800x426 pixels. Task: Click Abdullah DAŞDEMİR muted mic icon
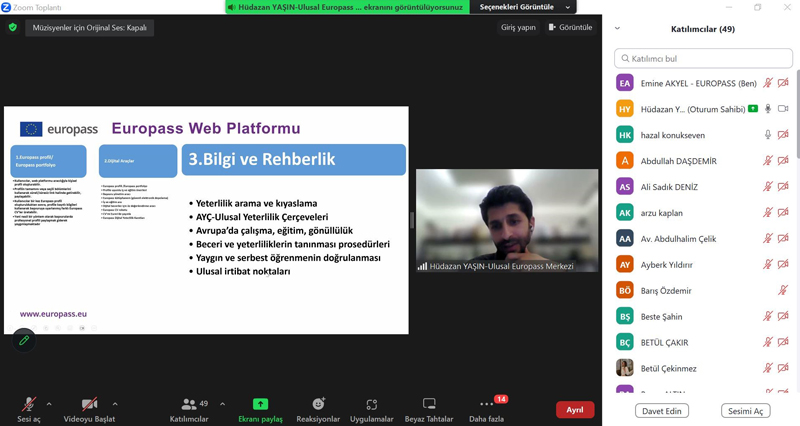point(768,161)
